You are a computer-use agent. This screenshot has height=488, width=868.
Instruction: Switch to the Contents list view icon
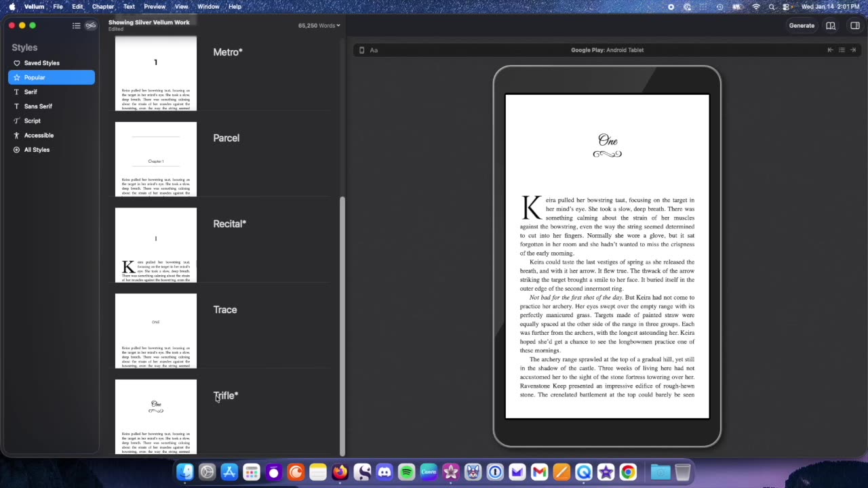tap(77, 26)
